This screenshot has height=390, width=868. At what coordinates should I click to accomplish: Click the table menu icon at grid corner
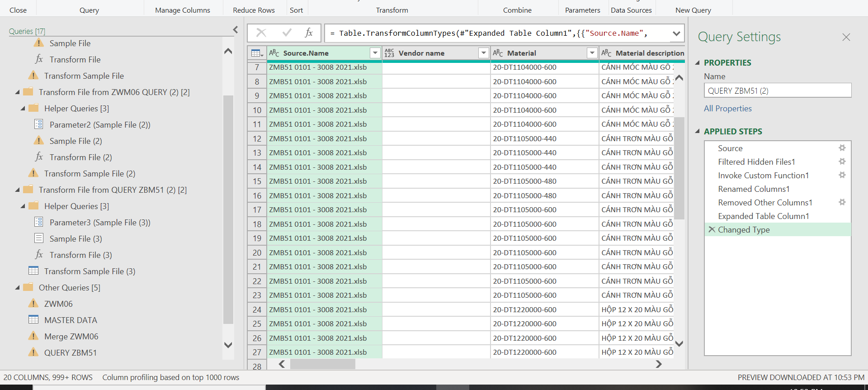(257, 53)
